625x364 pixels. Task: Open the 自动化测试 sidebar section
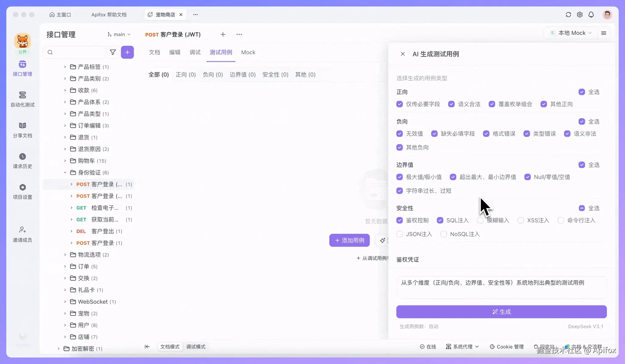(x=22, y=99)
